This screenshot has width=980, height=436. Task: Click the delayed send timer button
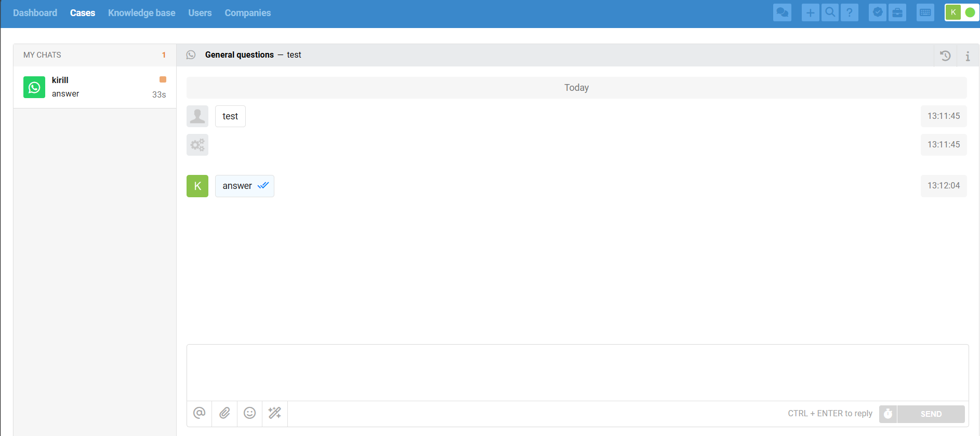(888, 414)
